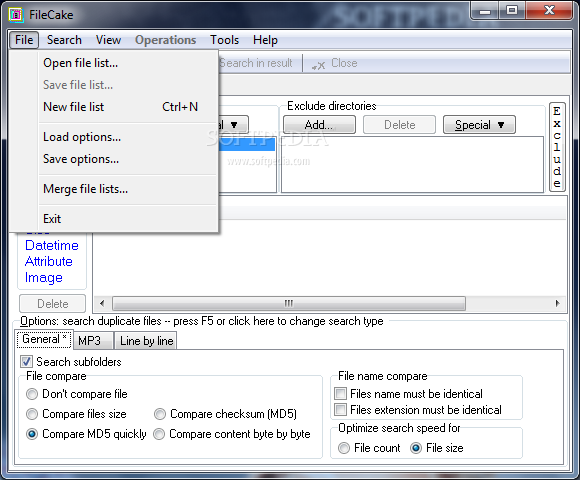
Task: Maximize the FileCake window
Action: pos(512,11)
